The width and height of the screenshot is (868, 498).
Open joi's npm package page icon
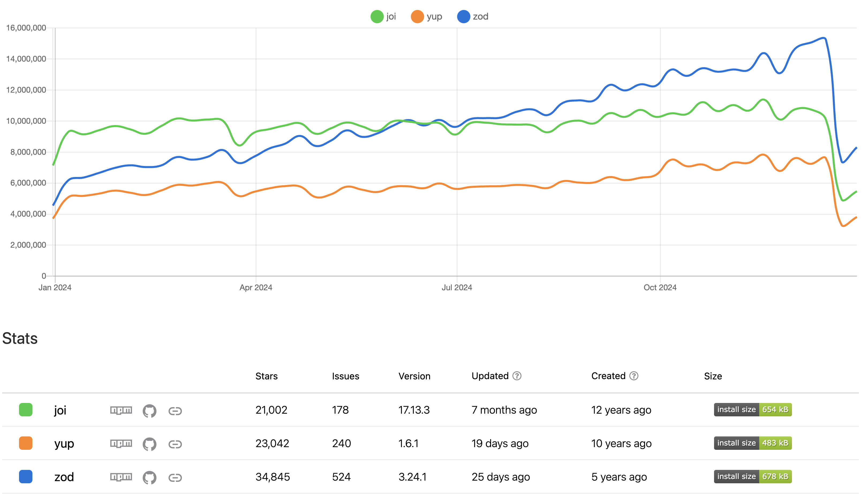[121, 410]
